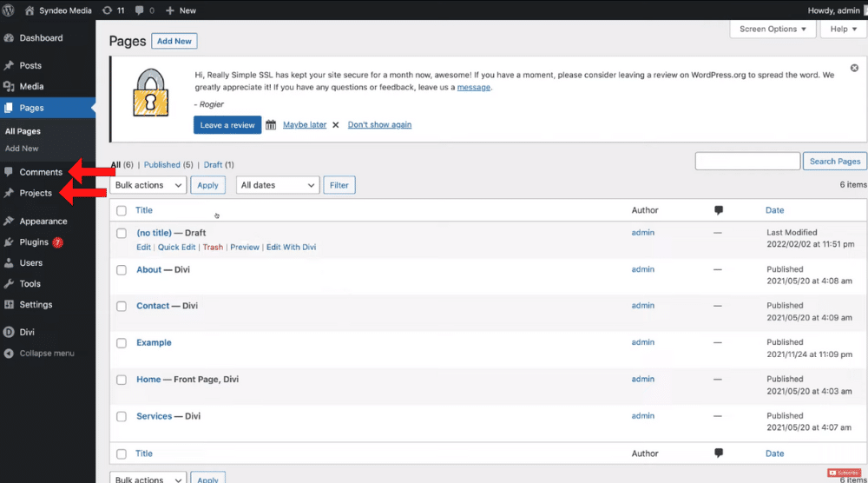This screenshot has height=483, width=868.
Task: Sort by comments icon in table header
Action: coord(719,210)
